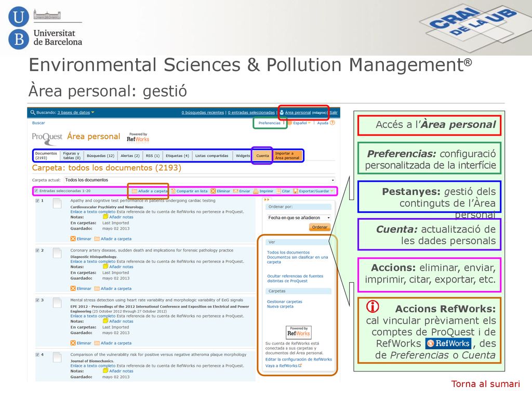Click the orange X Eliminar icon in entry 1
Image resolution: width=532 pixels, height=399 pixels.
click(x=73, y=238)
